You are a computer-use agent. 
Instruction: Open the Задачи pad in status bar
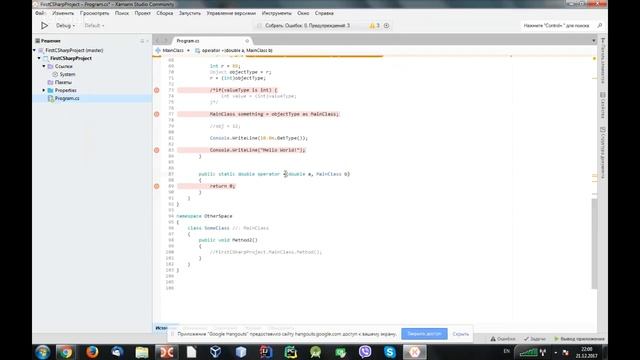[535, 339]
